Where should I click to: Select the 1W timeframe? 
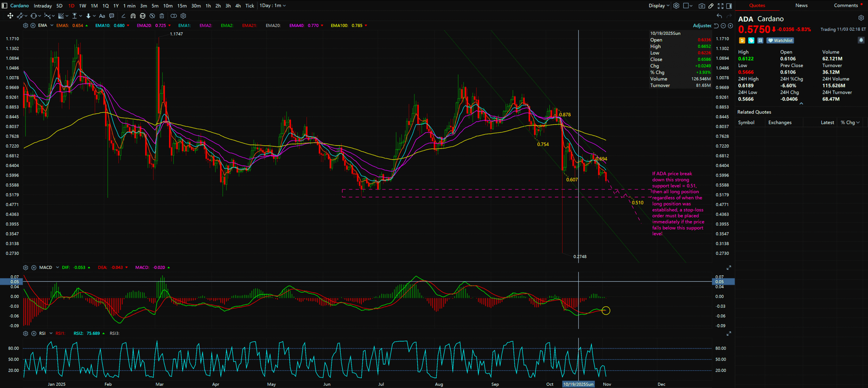82,6
